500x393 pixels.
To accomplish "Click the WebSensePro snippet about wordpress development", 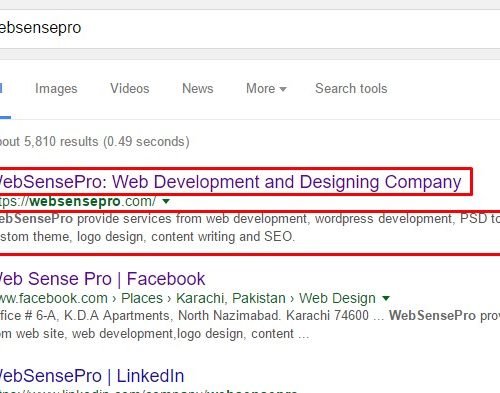I will point(250,228).
